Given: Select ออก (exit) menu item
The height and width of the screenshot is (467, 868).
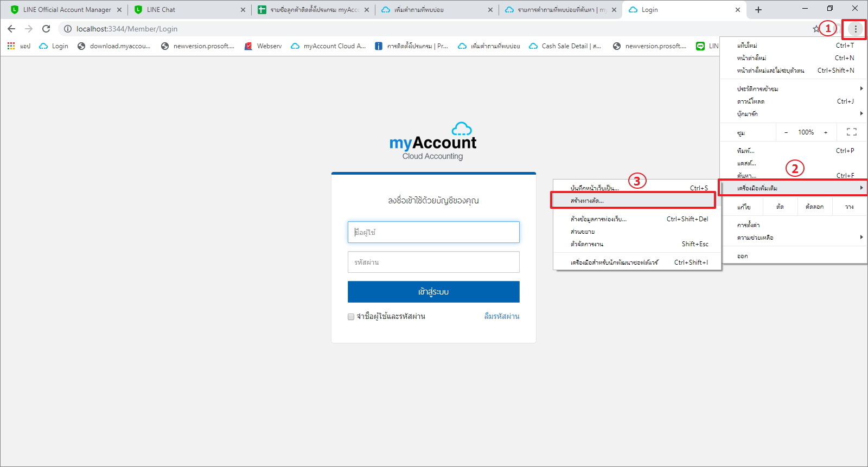Looking at the screenshot, I should pos(794,256).
